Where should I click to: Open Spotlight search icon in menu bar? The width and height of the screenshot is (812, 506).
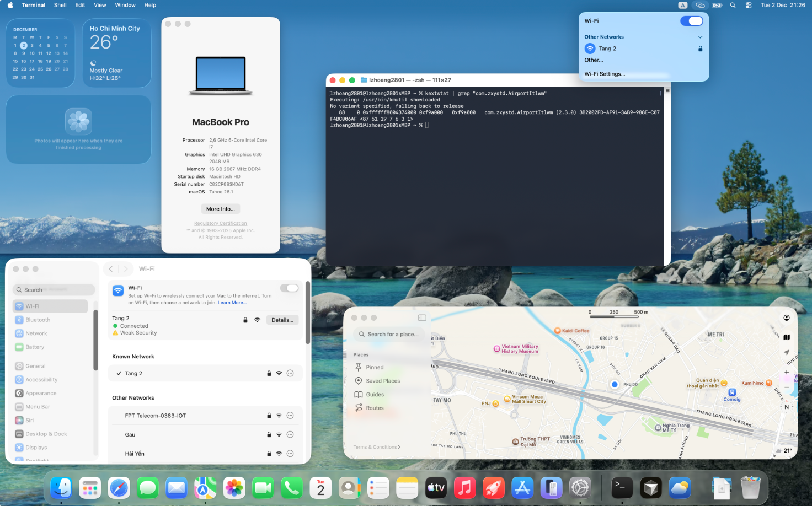[733, 5]
